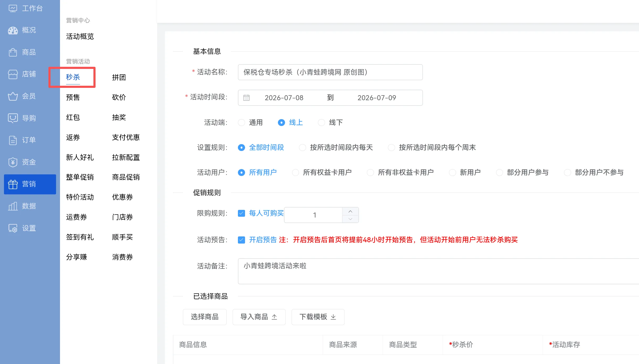Select 线上 radio for 活动端

(281, 123)
